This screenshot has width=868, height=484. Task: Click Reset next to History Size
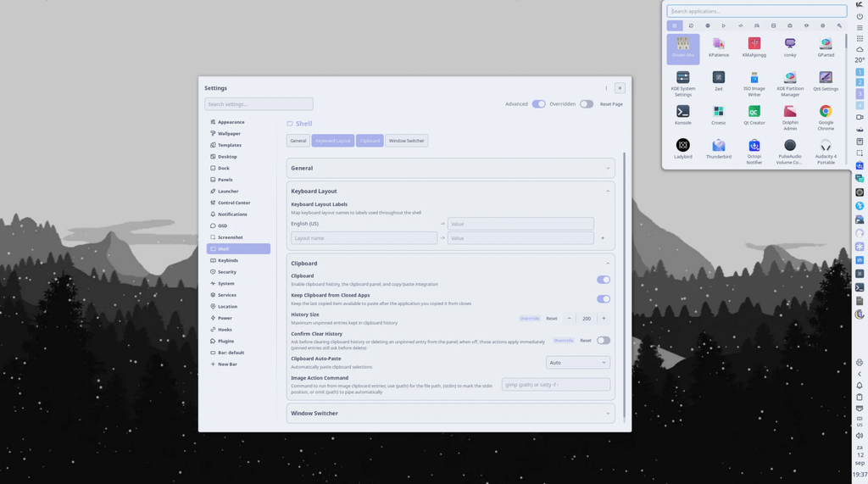tap(551, 319)
